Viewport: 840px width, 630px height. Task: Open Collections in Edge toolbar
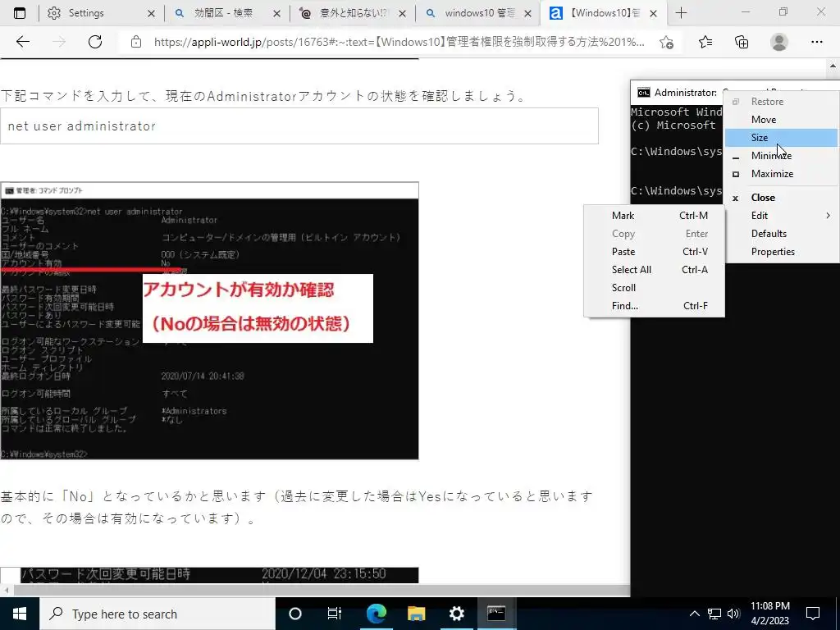(x=742, y=42)
